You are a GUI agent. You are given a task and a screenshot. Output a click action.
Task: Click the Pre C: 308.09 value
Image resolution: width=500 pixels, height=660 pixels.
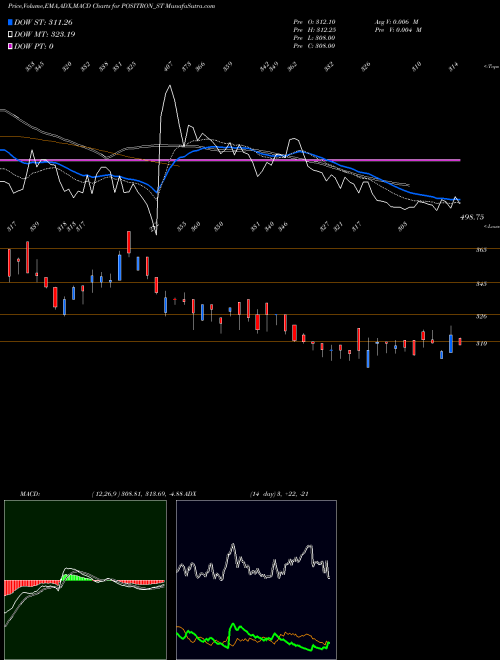[314, 46]
